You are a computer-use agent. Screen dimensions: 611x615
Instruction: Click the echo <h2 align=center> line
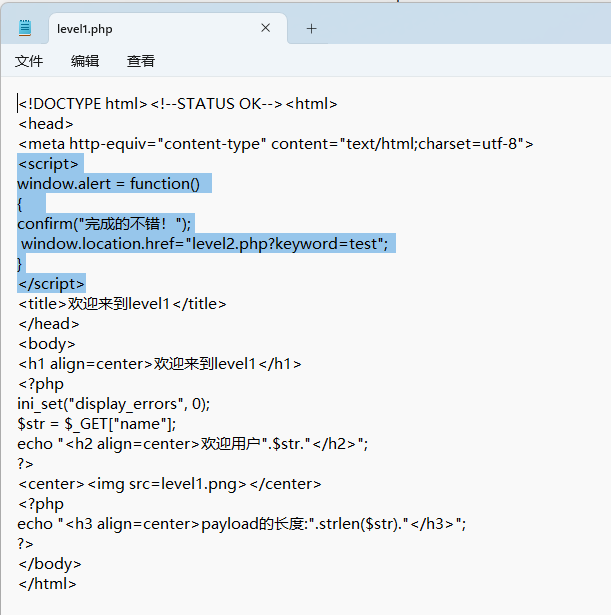193,444
